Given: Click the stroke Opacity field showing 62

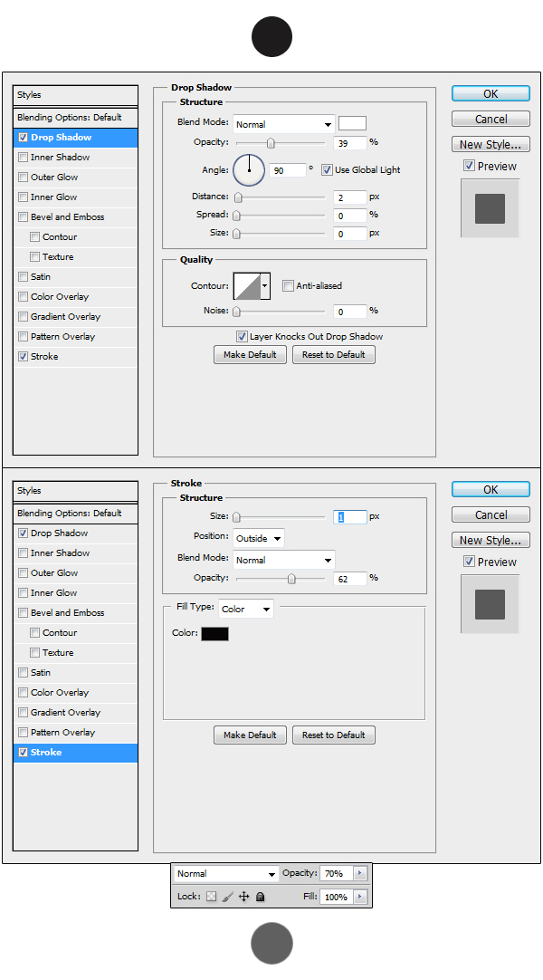Looking at the screenshot, I should point(349,579).
